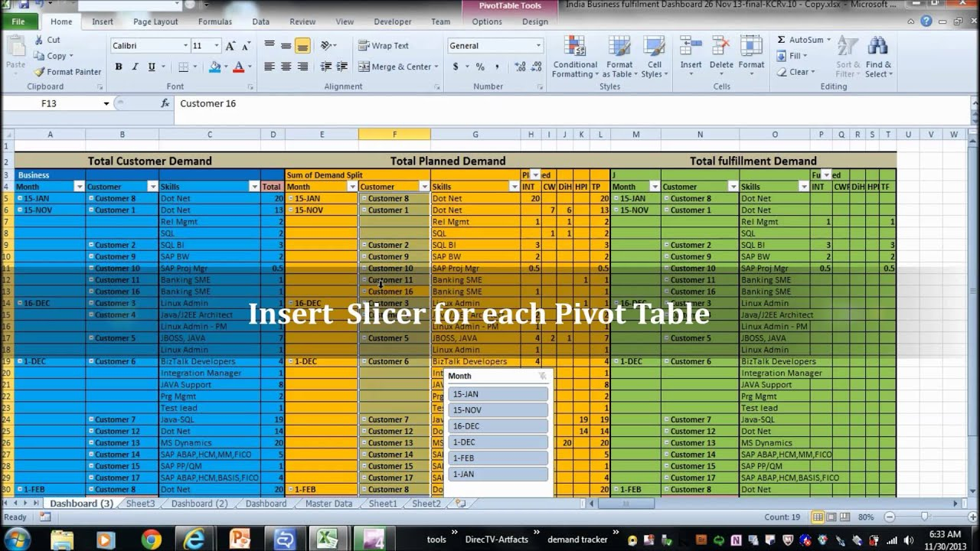Screen dimensions: 980x551
Task: Open the File tab
Action: coord(18,21)
